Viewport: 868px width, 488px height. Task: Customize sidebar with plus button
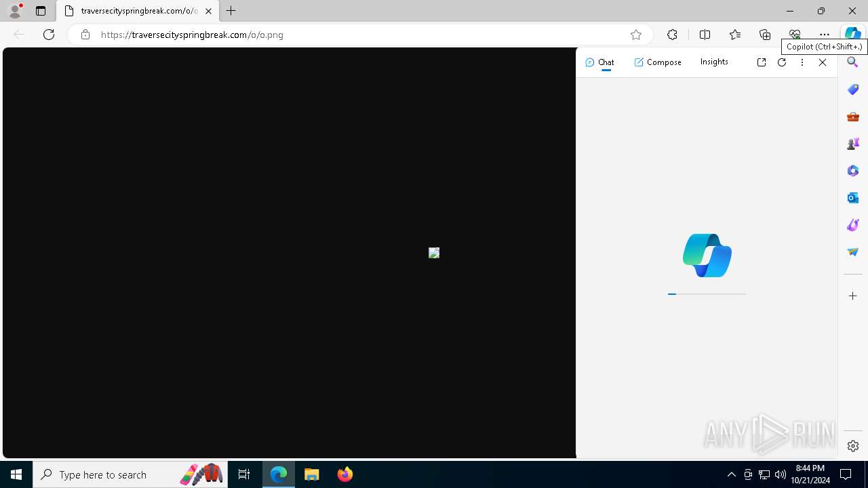click(853, 296)
